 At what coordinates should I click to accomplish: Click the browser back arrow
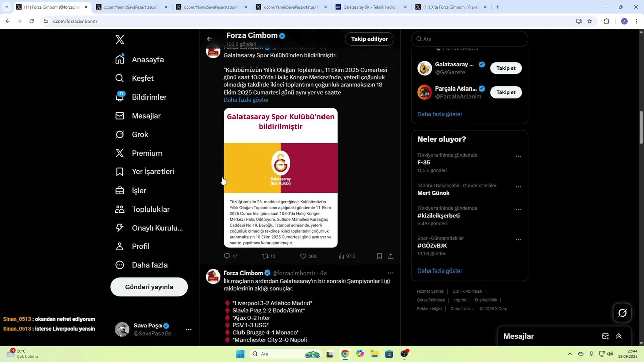[x=7, y=21]
